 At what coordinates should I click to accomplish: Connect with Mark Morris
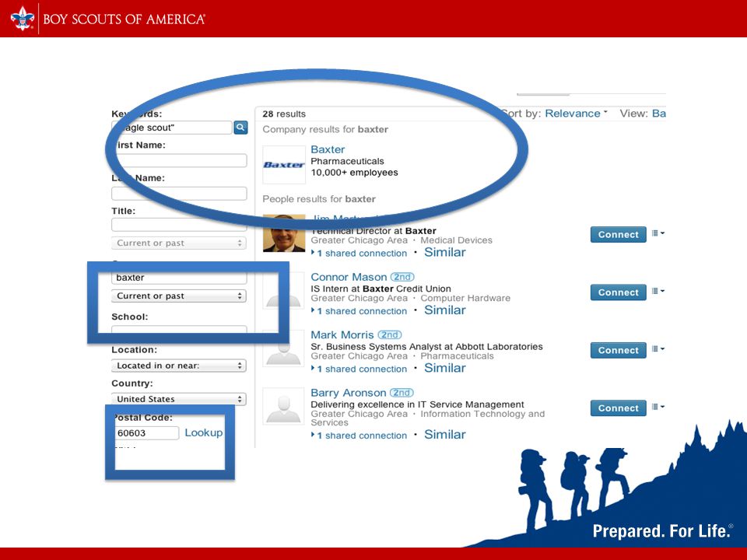pyautogui.click(x=619, y=350)
